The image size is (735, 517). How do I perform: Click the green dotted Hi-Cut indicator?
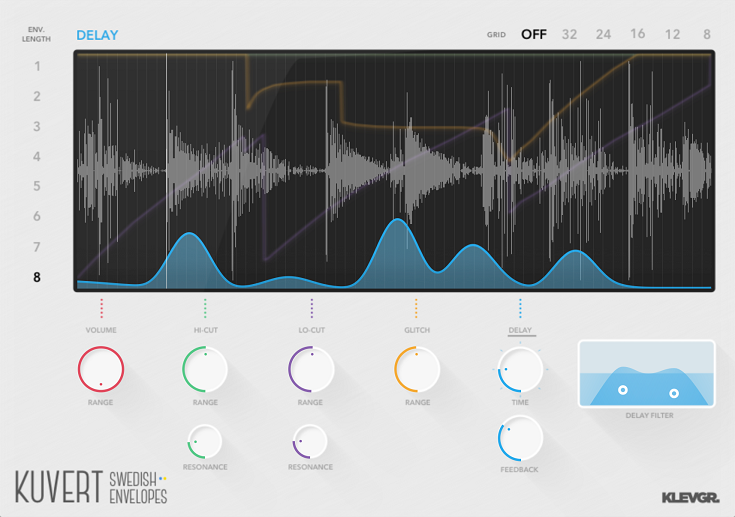pyautogui.click(x=205, y=308)
